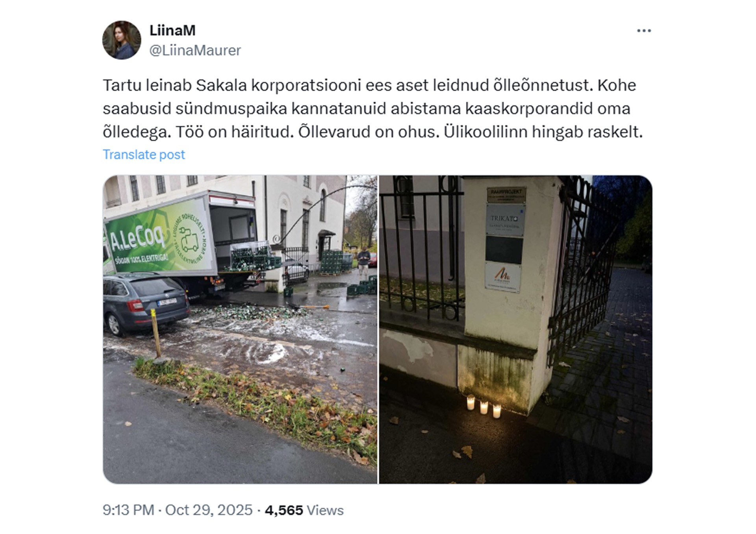Screen dimensions: 756x534
Task: Open the three-dot more options menu
Action: pyautogui.click(x=644, y=31)
